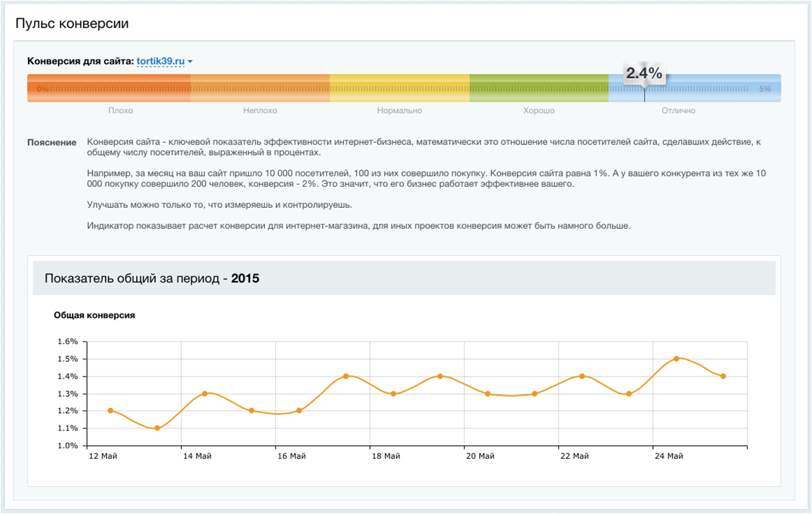Click the 0% label on the gauge
Screen dimensions: 812x514
(x=43, y=89)
